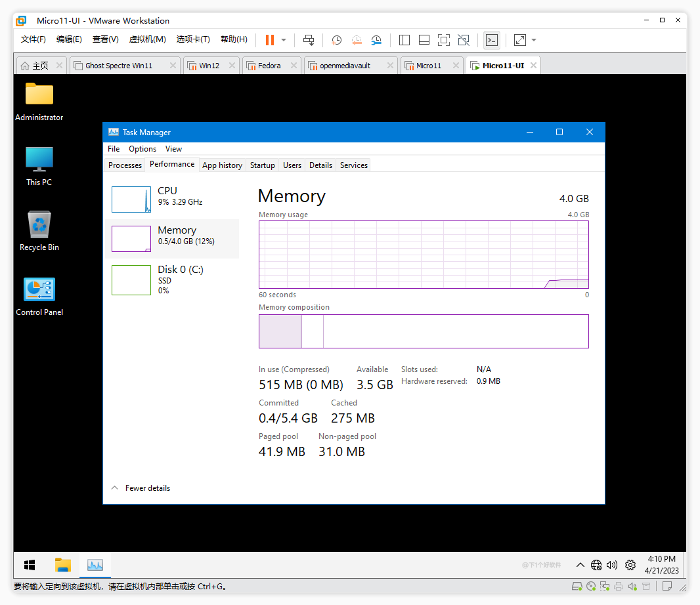Open the volume speaker tray icon
Image resolution: width=700 pixels, height=605 pixels.
[612, 565]
